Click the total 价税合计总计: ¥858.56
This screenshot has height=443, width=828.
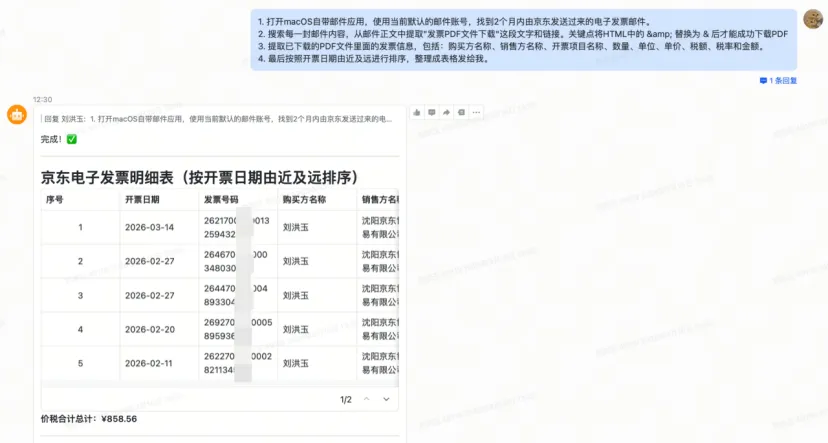[x=89, y=419]
